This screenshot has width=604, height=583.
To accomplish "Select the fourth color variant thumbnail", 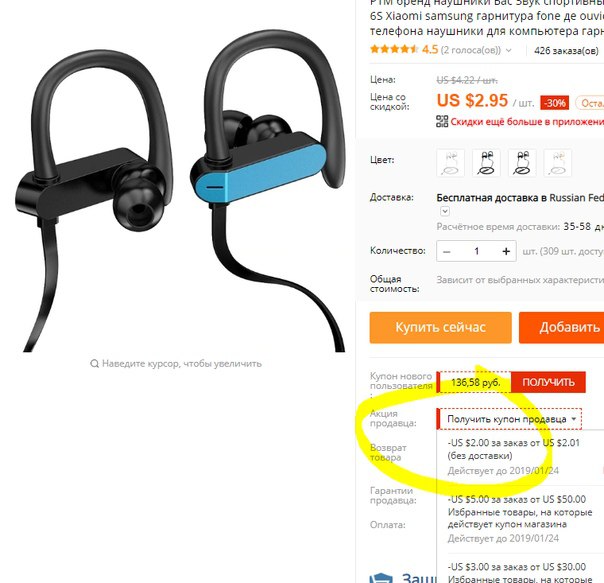I will click(x=557, y=163).
